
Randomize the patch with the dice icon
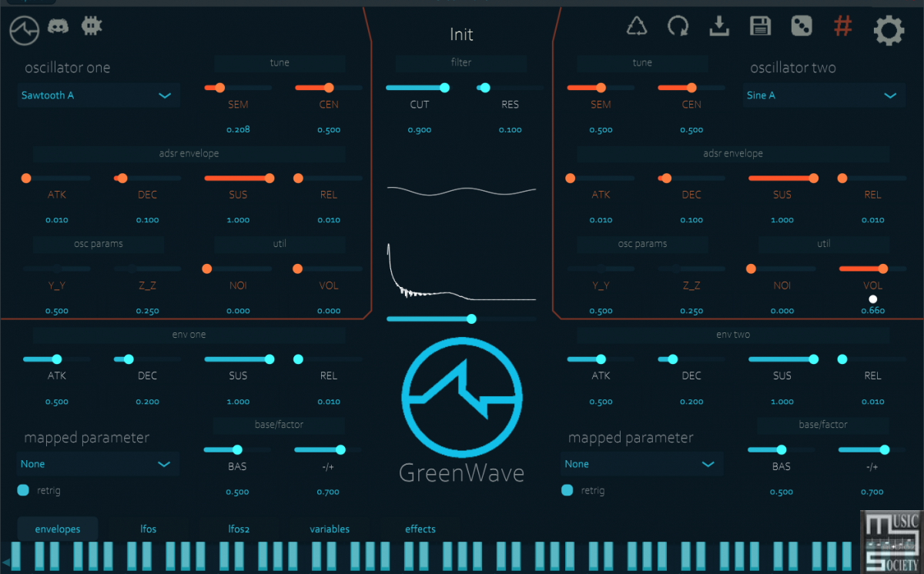tap(802, 27)
